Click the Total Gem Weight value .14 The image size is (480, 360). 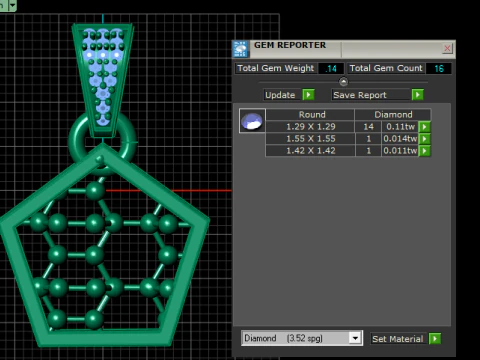[331, 68]
